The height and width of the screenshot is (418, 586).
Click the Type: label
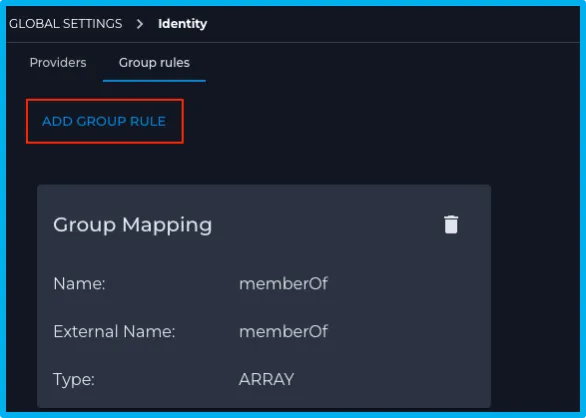coord(74,379)
